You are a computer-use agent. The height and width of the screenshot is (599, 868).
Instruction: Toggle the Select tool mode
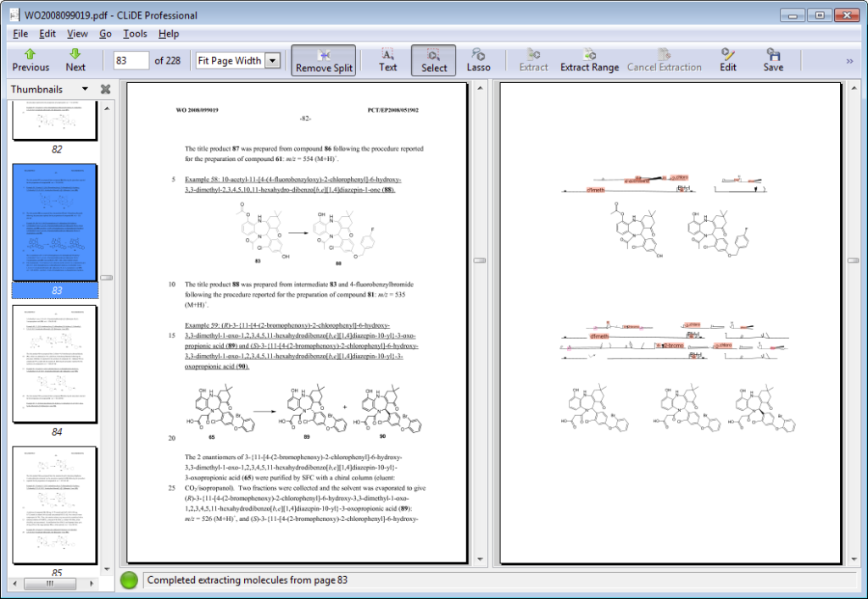tap(434, 59)
